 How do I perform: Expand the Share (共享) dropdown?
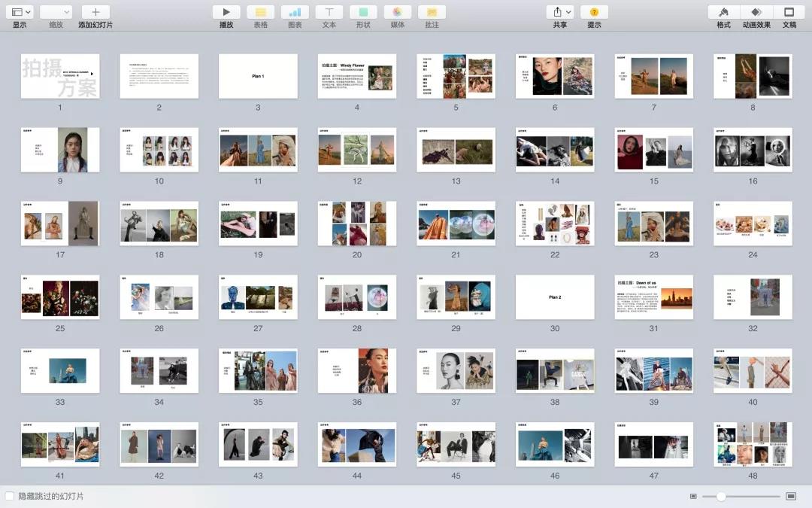pyautogui.click(x=560, y=12)
